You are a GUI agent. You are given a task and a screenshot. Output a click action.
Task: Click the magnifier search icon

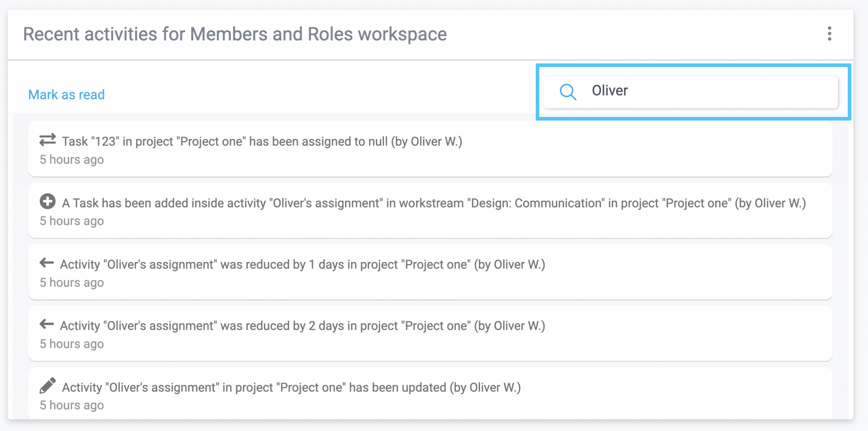[x=568, y=92]
